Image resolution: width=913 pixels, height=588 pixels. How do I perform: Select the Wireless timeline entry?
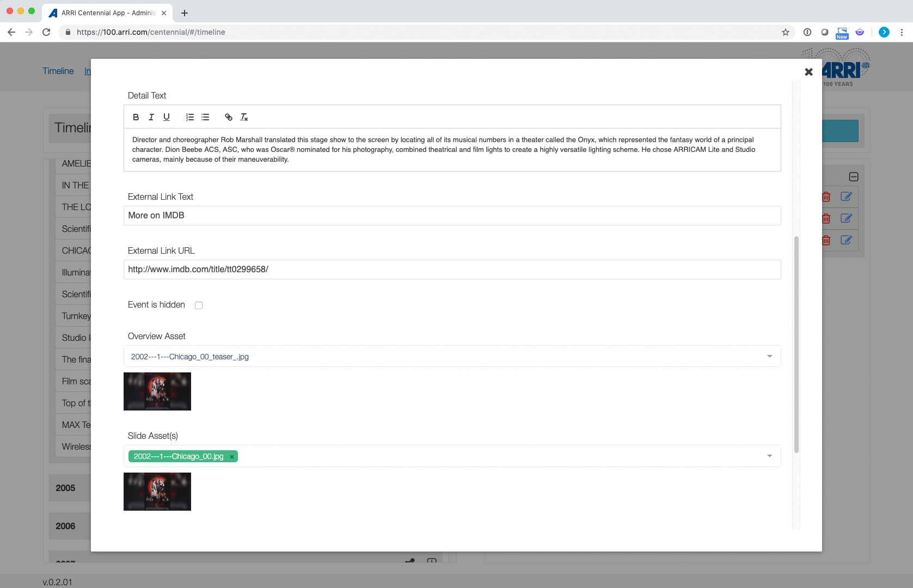pyautogui.click(x=73, y=446)
